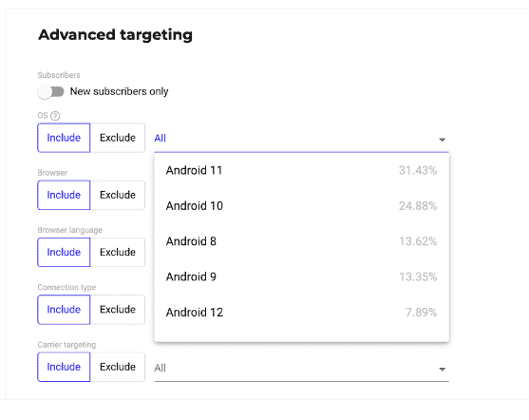This screenshot has width=529, height=420.
Task: Click the Carrier targeting dropdown arrow
Action: pyautogui.click(x=442, y=370)
